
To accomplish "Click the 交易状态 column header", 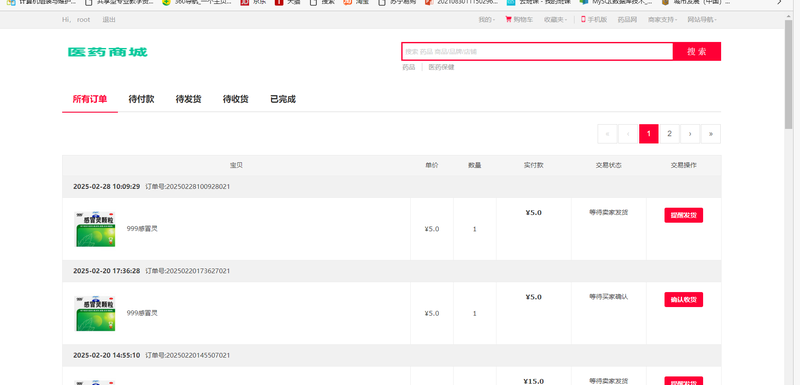I will click(x=609, y=165).
